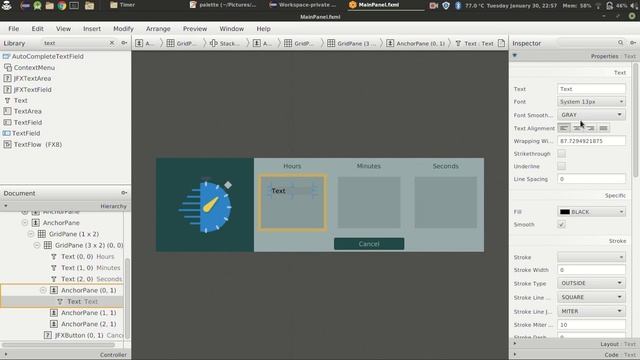The width and height of the screenshot is (640, 360).
Task: Enable the Underline checkbox
Action: click(562, 166)
